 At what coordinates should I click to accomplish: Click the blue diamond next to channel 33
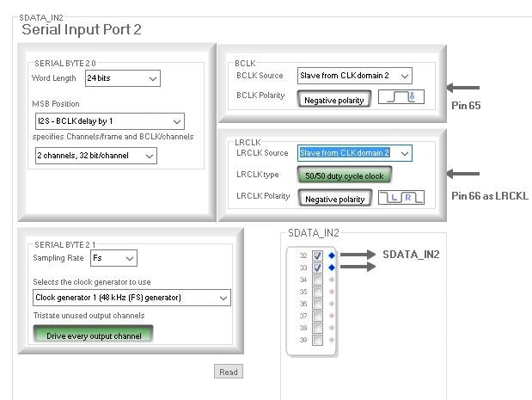point(332,268)
